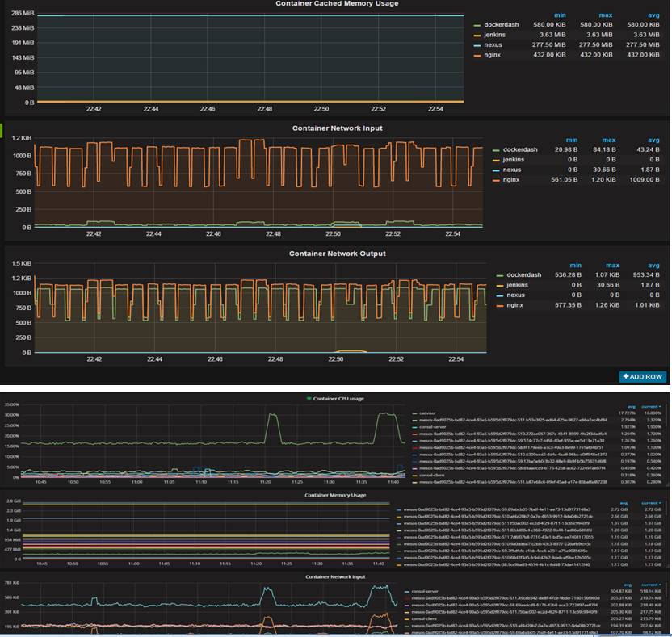Open the upper Container Network Input panel title
This screenshot has width=672, height=637.
338,128
